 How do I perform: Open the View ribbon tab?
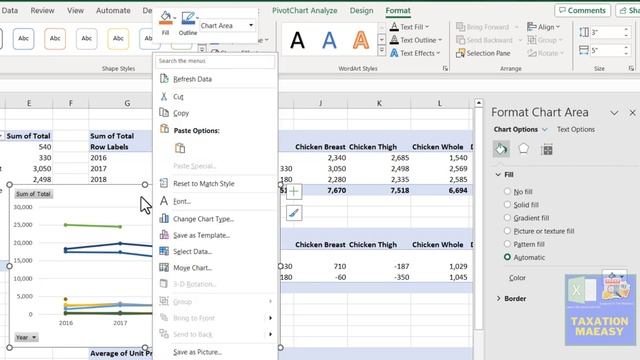point(75,11)
